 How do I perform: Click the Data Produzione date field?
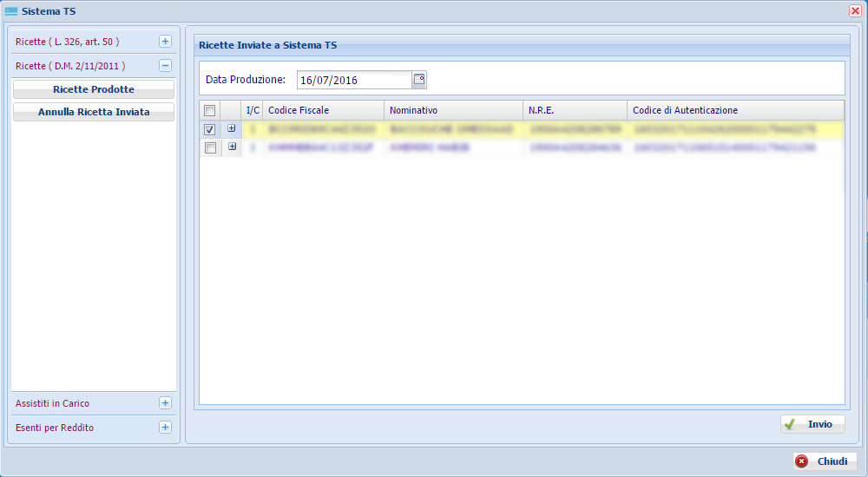click(353, 80)
